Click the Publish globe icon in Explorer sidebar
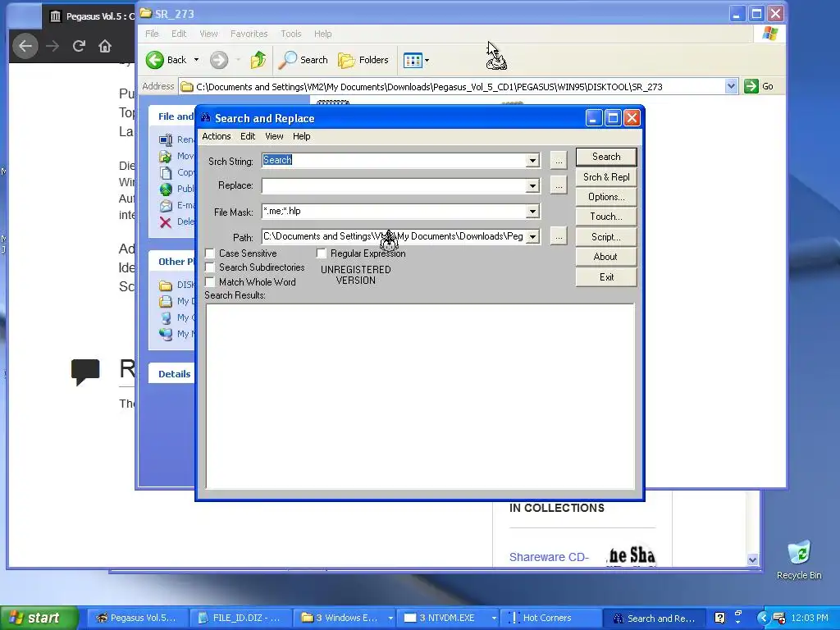Viewport: 840px width, 630px height. pos(166,189)
